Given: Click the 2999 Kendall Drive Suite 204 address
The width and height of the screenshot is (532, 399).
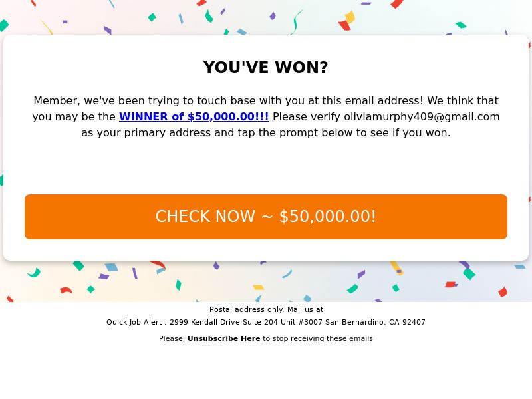Looking at the screenshot, I should 223,322.
